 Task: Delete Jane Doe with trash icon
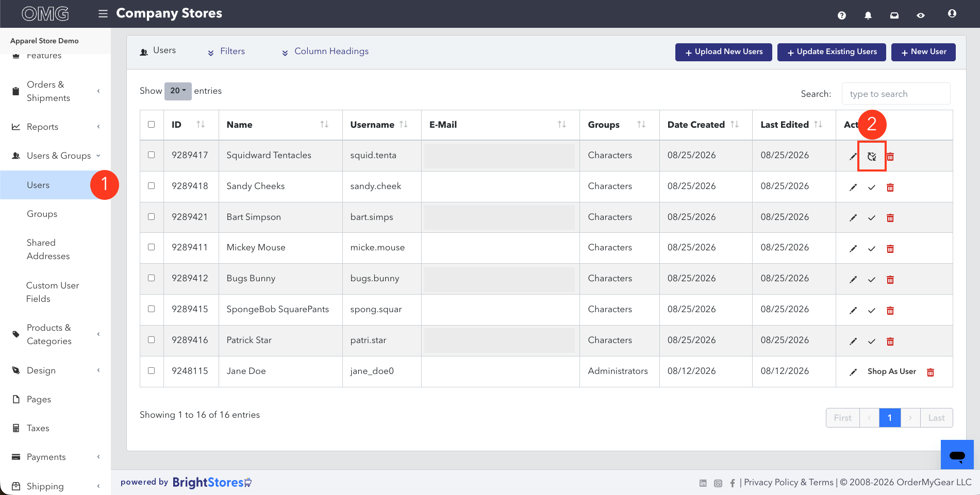(x=931, y=372)
